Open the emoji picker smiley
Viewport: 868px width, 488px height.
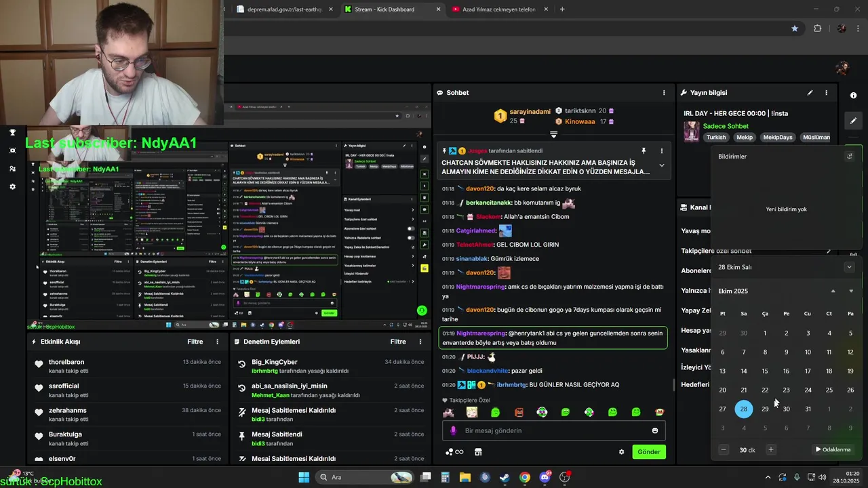tap(655, 430)
